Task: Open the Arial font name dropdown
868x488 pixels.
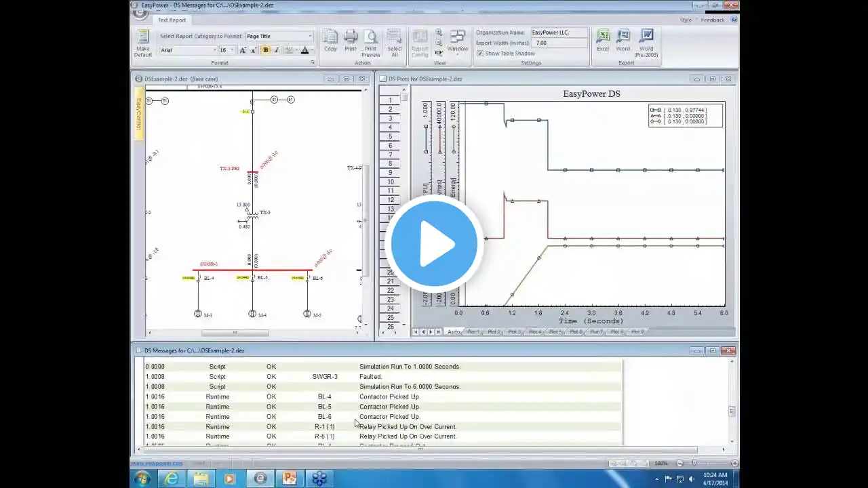Action: tap(189, 50)
